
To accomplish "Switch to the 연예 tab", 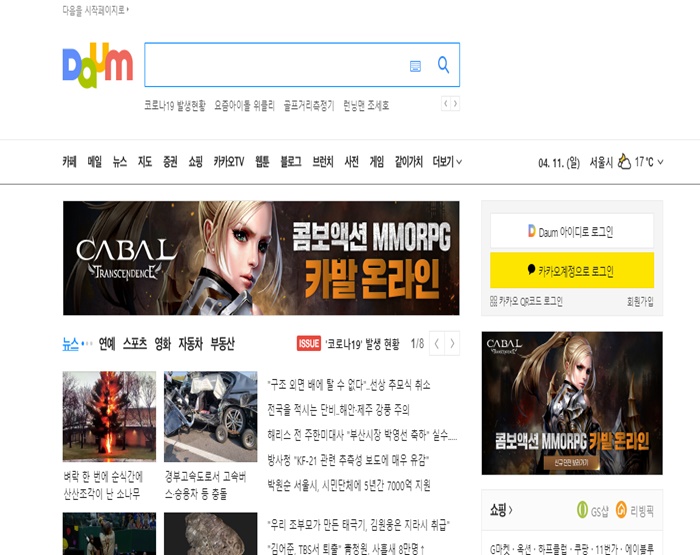I will 107,344.
